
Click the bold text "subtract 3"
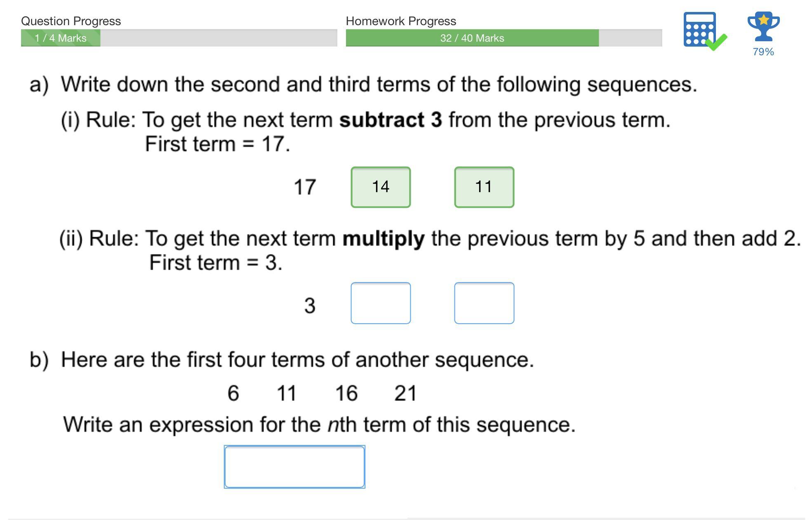(x=390, y=120)
